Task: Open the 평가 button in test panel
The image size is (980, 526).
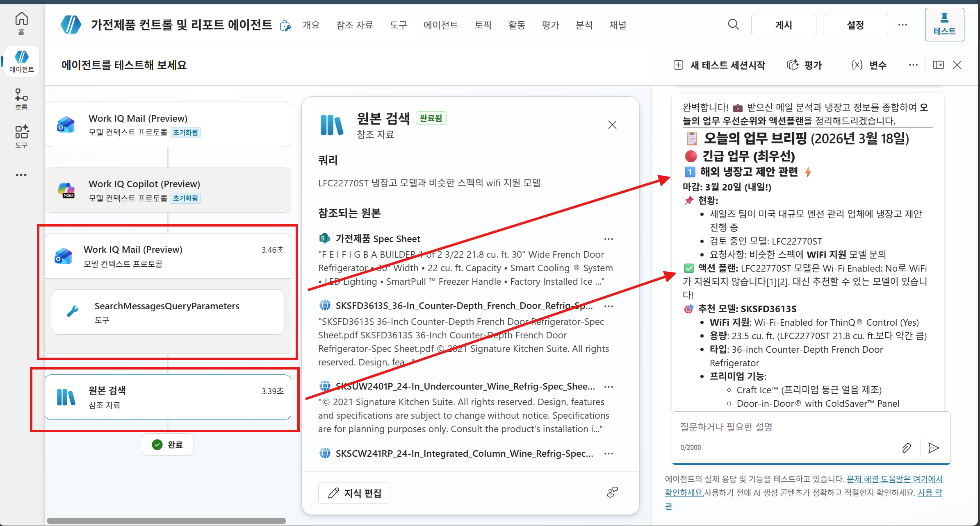Action: click(x=805, y=65)
